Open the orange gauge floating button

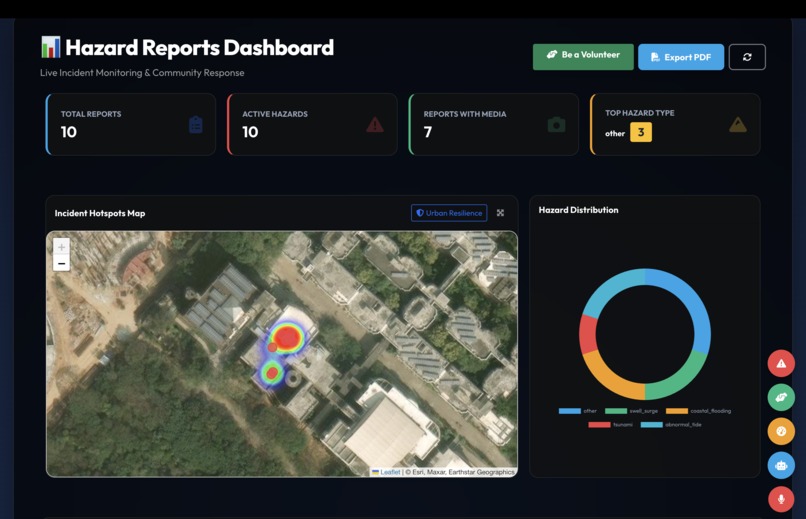point(781,431)
